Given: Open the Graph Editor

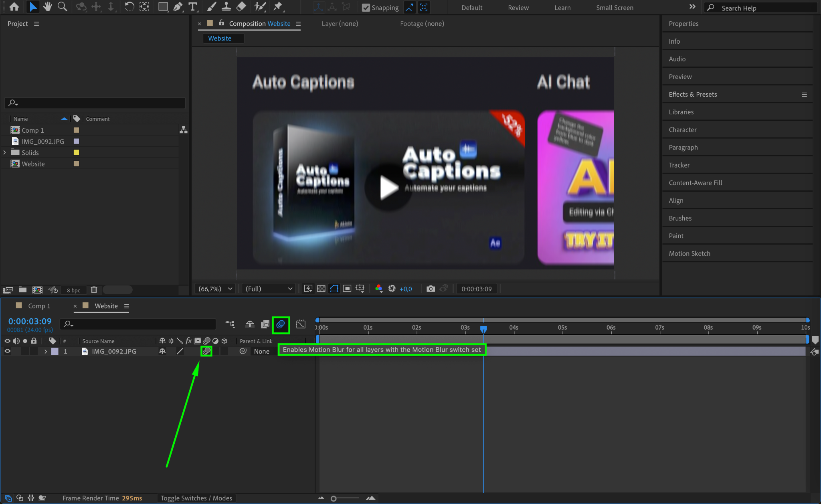Looking at the screenshot, I should [301, 324].
